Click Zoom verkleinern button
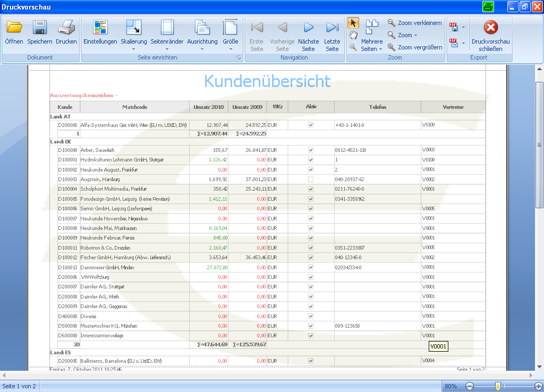The width and height of the screenshot is (544, 392). 414,23
